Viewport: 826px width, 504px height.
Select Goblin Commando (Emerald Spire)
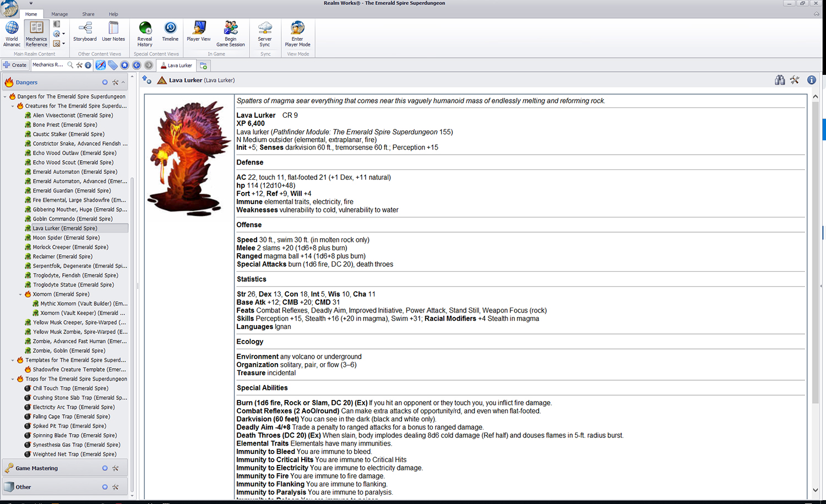[73, 219]
